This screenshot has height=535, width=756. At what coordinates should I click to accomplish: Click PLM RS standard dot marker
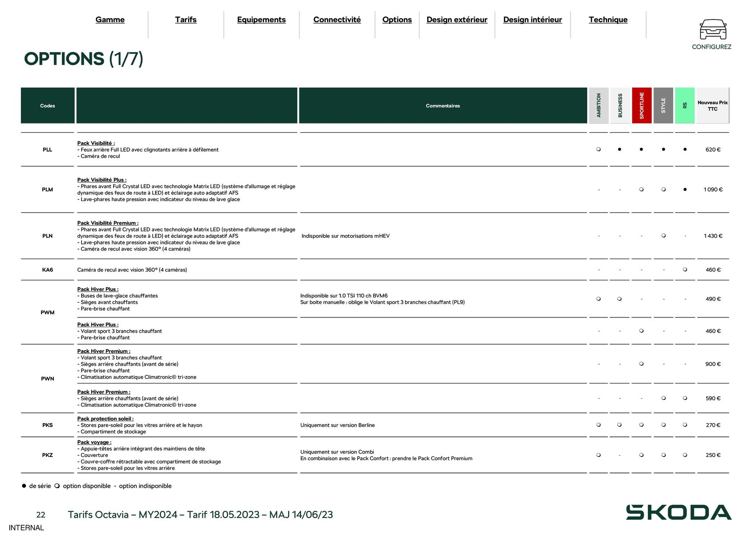click(x=685, y=189)
